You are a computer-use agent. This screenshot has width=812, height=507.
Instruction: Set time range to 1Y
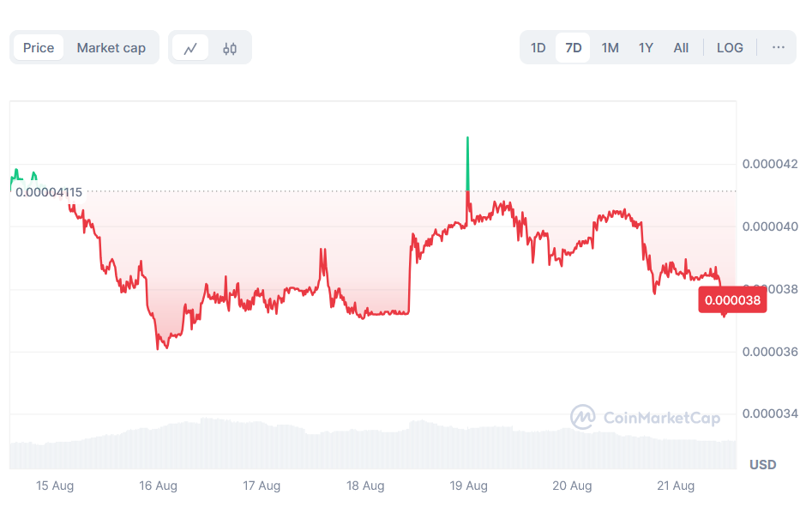tap(646, 48)
